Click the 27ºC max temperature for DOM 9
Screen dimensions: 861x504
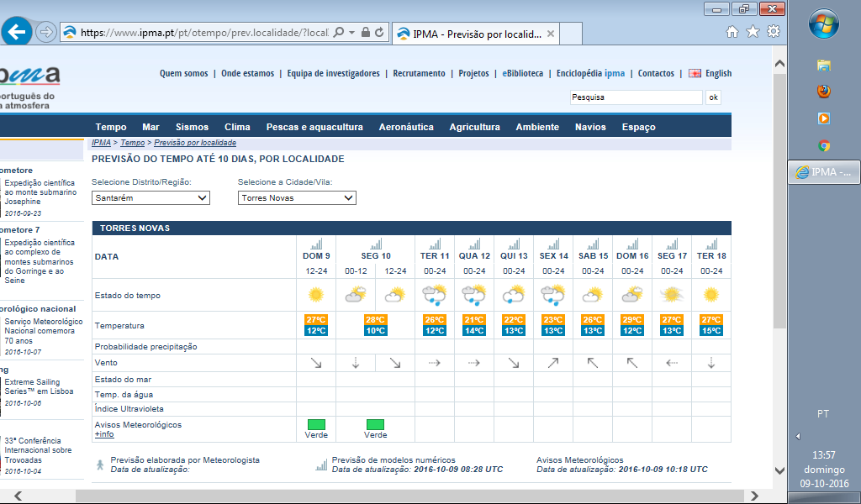(x=316, y=320)
